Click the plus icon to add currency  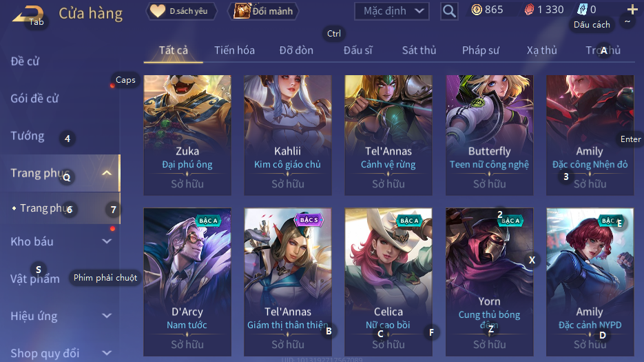click(632, 9)
